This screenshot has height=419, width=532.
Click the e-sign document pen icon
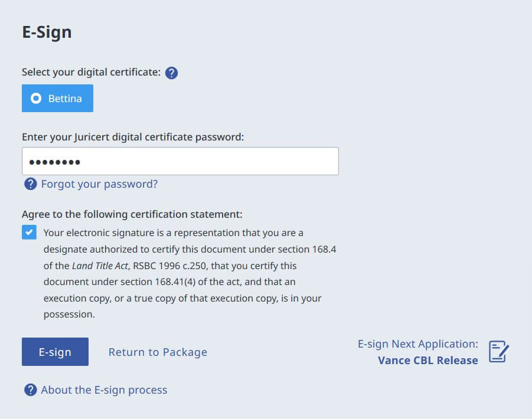(x=499, y=352)
